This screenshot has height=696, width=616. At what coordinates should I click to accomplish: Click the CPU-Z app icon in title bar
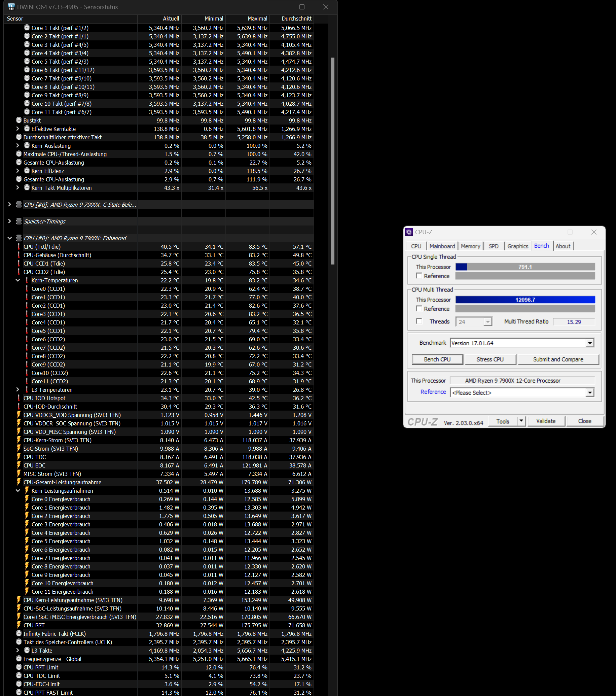click(x=409, y=232)
